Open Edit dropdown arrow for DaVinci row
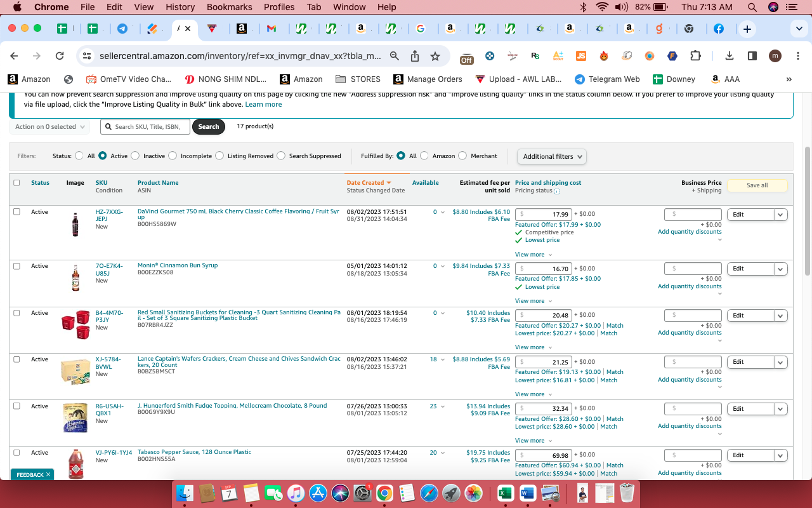Screen dimensions: 812x508 pos(781,215)
